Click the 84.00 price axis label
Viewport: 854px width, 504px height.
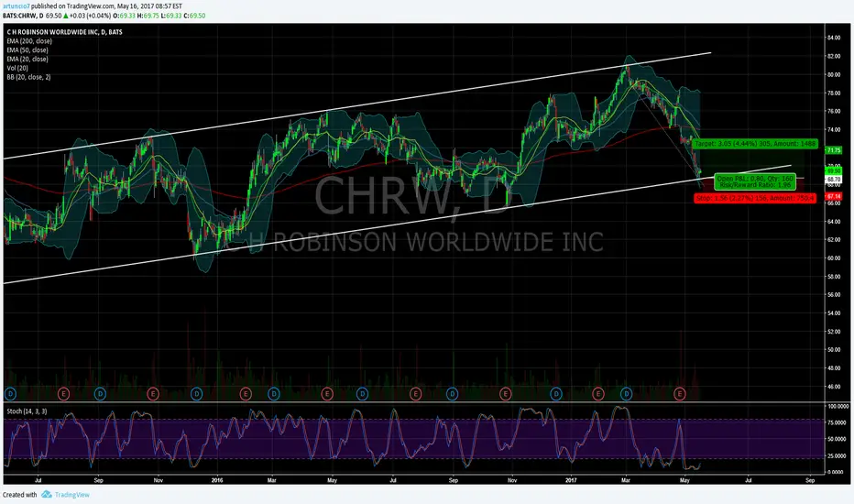coord(834,38)
